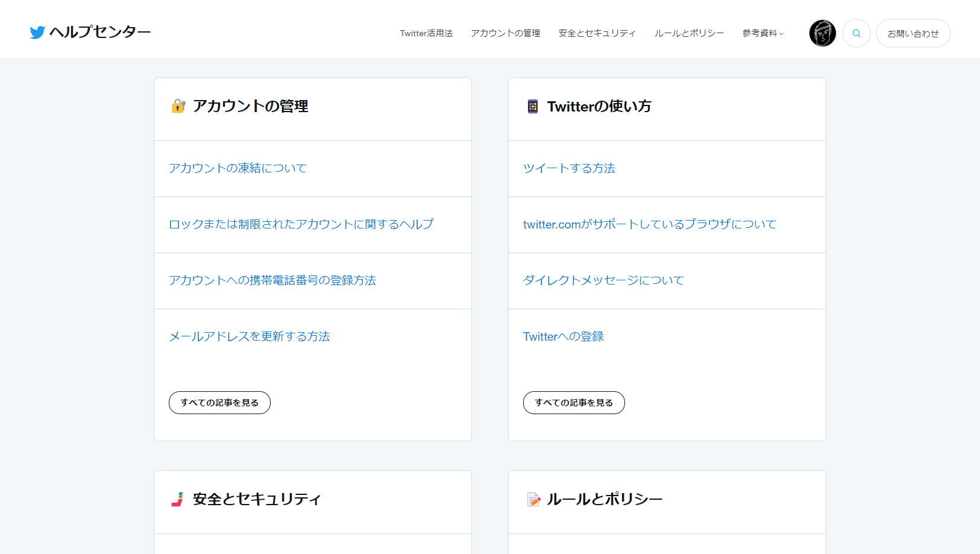View all articles under アカウントの管理
This screenshot has height=554, width=980.
point(219,403)
